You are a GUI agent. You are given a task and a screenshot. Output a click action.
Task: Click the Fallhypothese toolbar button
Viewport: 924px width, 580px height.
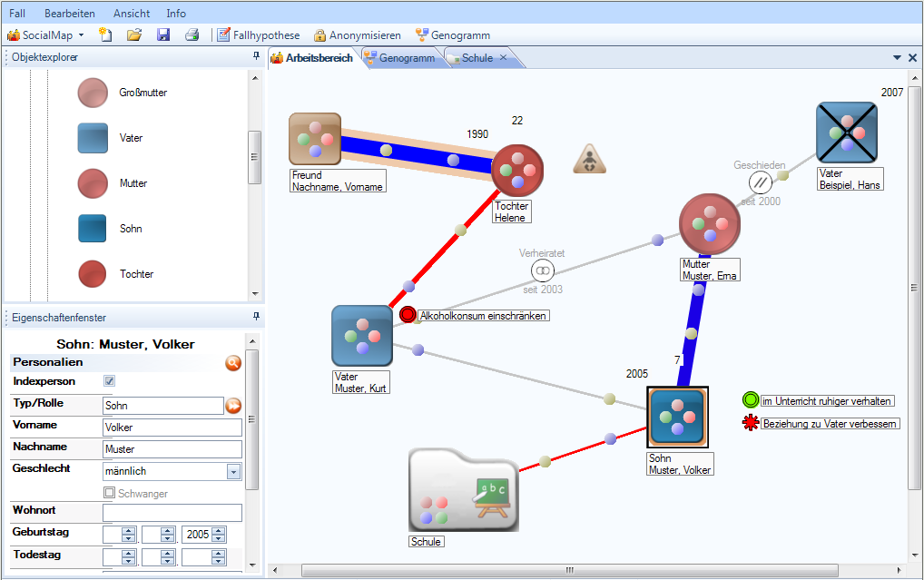pos(259,35)
